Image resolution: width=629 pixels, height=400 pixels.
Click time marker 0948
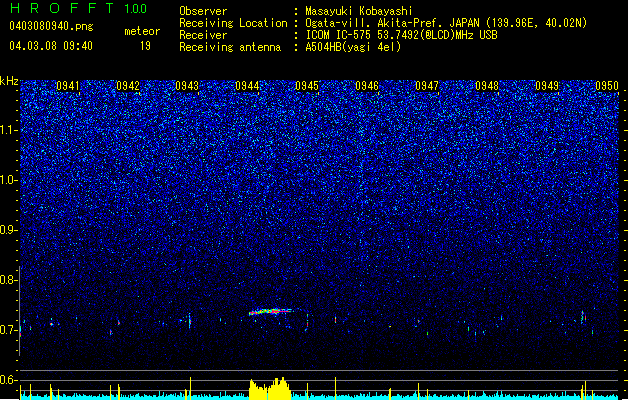click(487, 86)
